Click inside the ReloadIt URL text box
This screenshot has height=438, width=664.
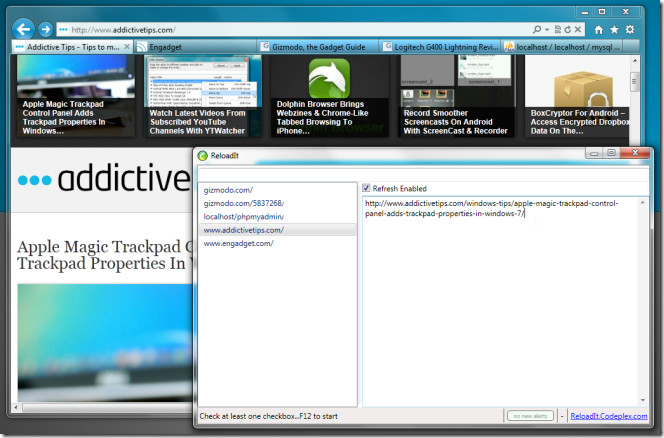[501, 301]
